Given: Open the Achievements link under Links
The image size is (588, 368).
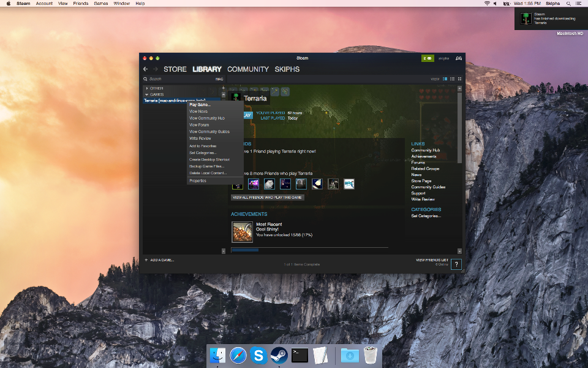Looking at the screenshot, I should click(424, 156).
